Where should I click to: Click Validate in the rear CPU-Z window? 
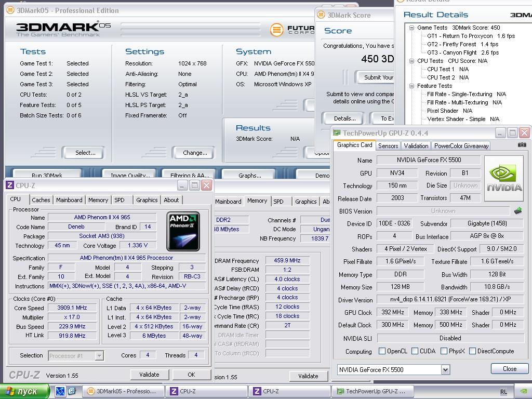308,376
